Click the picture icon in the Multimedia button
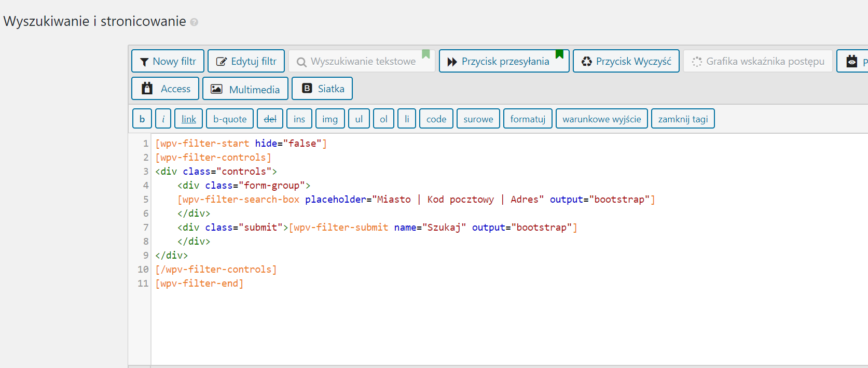This screenshot has height=368, width=868. pos(216,89)
